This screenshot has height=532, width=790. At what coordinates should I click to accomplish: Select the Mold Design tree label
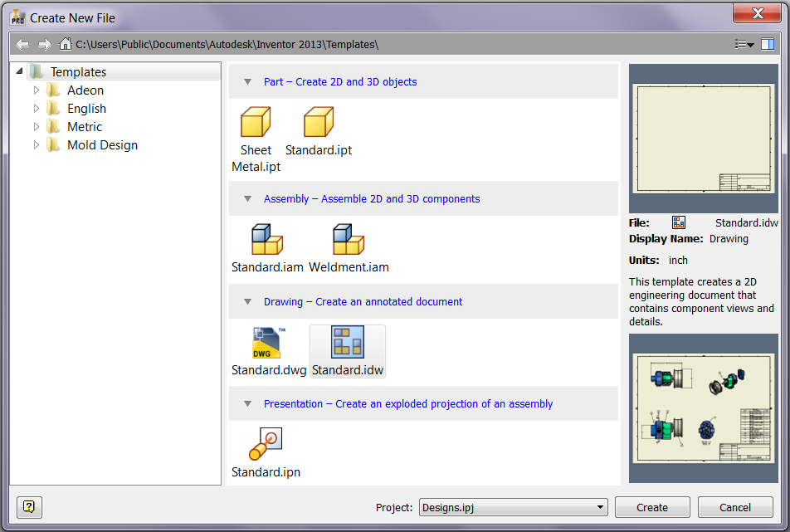pos(102,145)
